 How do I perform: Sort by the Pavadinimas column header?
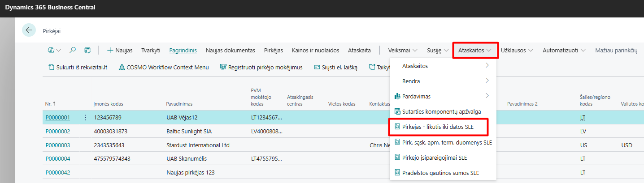(x=179, y=104)
